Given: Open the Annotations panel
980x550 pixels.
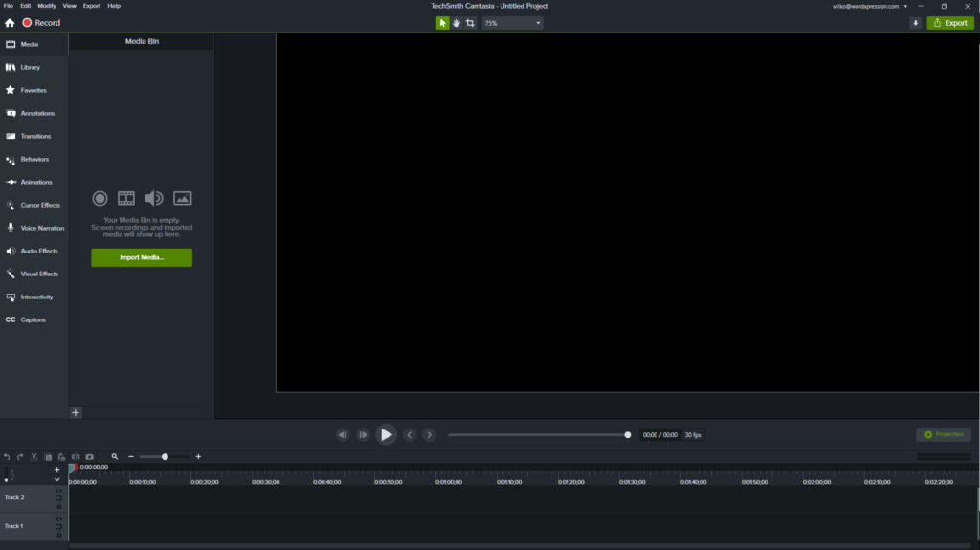Looking at the screenshot, I should pos(33,113).
